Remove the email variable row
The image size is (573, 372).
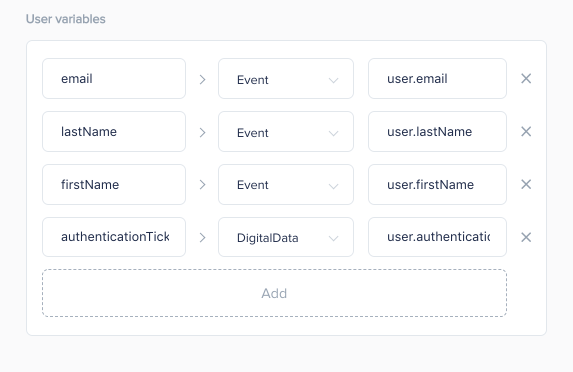pyautogui.click(x=526, y=79)
